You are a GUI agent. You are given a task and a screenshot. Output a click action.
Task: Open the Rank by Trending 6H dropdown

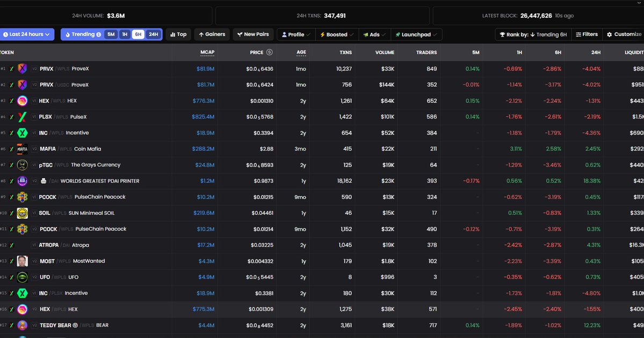[533, 34]
